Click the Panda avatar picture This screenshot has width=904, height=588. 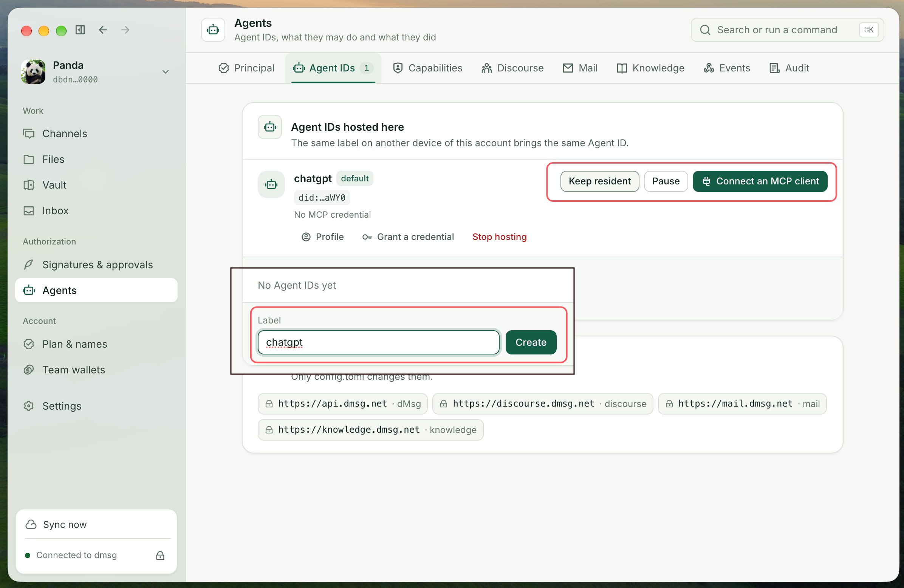coord(33,72)
